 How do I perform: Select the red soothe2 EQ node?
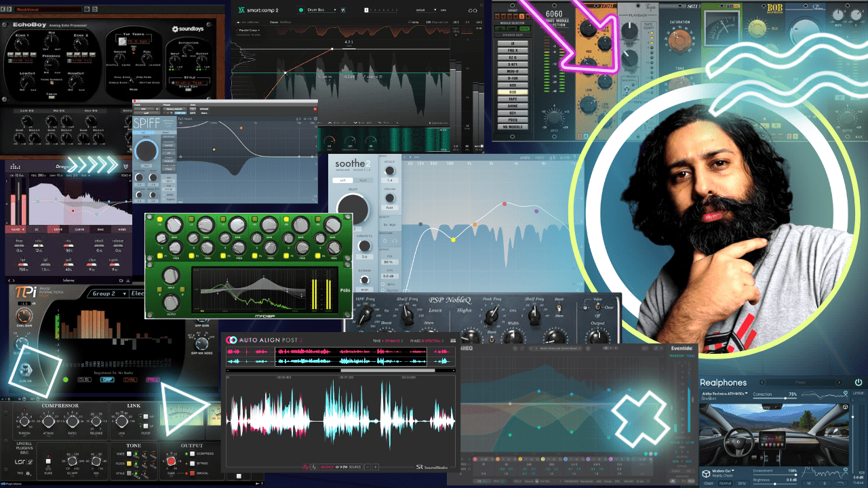click(505, 204)
